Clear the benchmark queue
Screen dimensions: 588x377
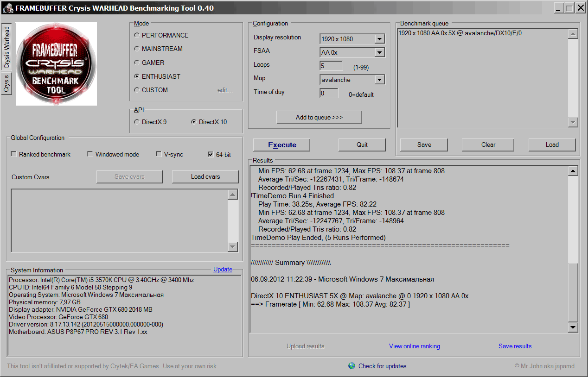pos(488,145)
